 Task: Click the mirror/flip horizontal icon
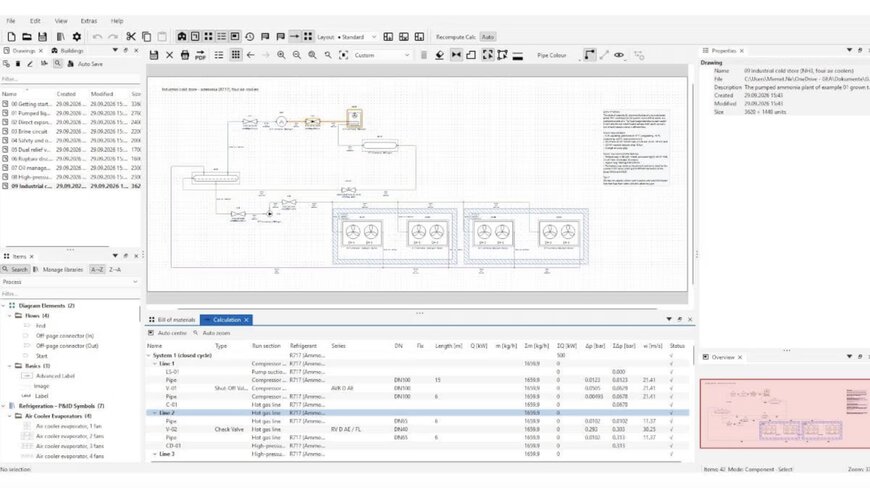(x=456, y=55)
